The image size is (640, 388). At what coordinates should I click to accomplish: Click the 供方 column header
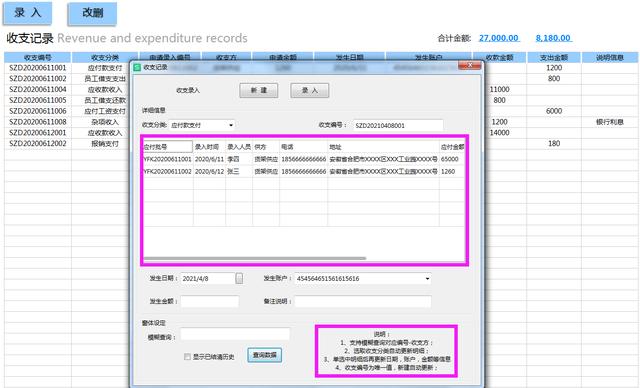[x=266, y=146]
